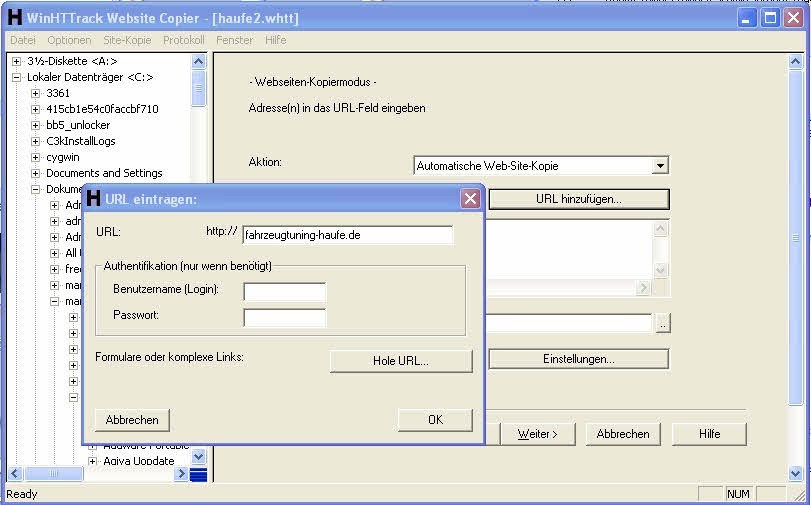811x505 pixels.
Task: Click the WinHTTrack H icon in title bar
Action: coord(14,18)
